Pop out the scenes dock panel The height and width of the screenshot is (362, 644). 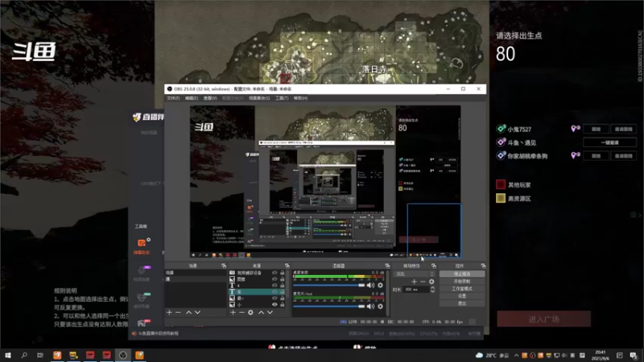[x=224, y=266]
